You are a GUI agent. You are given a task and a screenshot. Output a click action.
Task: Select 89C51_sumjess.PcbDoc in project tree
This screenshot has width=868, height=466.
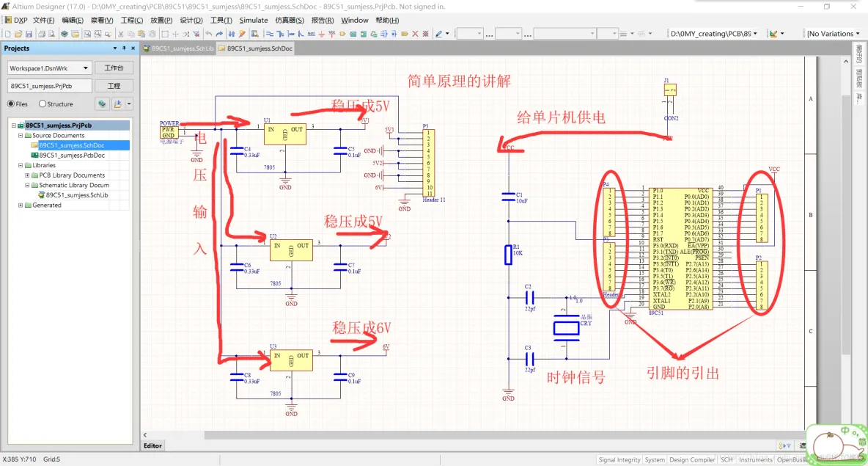[x=72, y=155]
